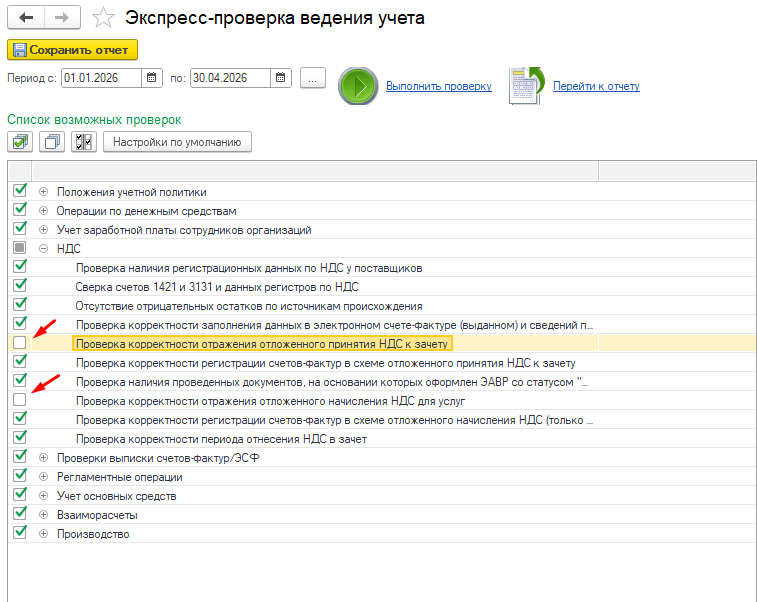Open the Перейти к отчету link
This screenshot has width=757, height=602.
596,87
